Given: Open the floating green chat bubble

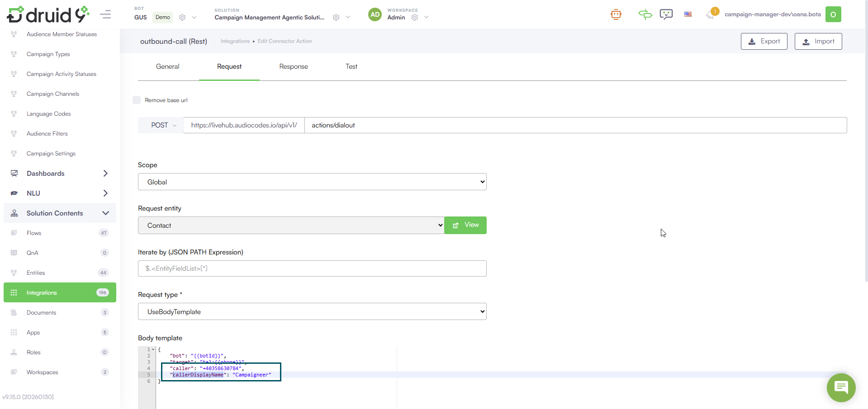Looking at the screenshot, I should click(841, 387).
